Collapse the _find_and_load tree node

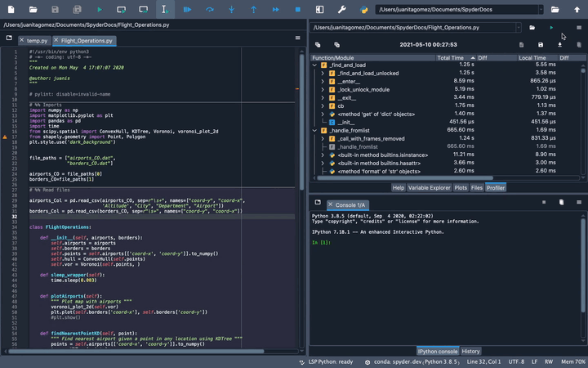(x=314, y=65)
